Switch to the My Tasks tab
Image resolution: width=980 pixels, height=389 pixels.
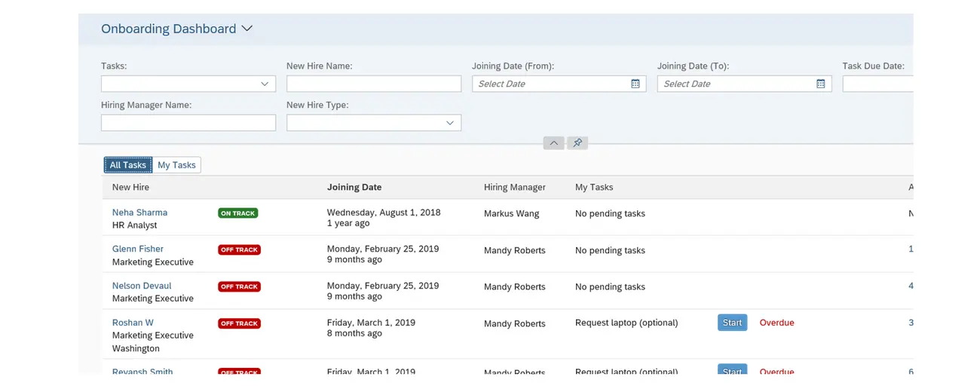[176, 165]
